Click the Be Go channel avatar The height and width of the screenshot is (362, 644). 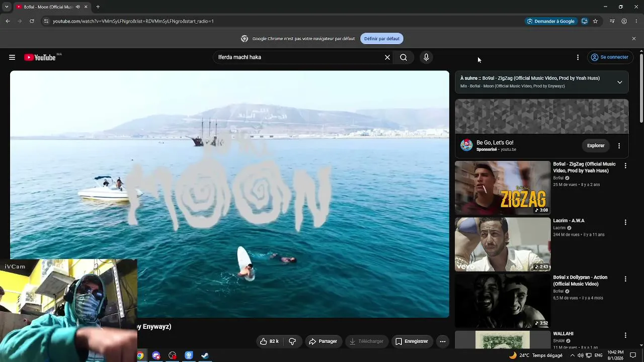(x=466, y=146)
